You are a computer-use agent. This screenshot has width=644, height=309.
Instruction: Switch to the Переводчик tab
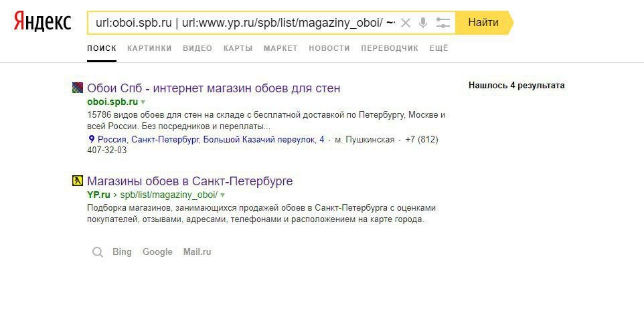390,48
